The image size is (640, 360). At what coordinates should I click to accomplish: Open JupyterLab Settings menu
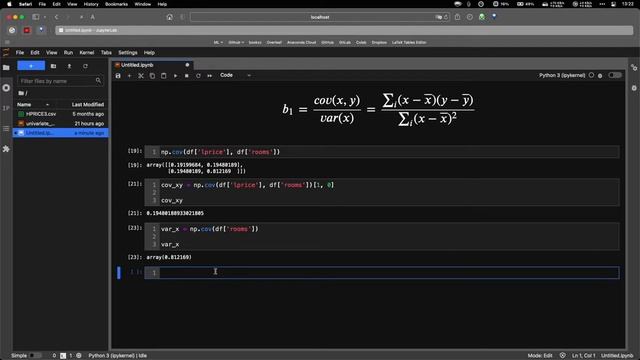tap(128, 53)
